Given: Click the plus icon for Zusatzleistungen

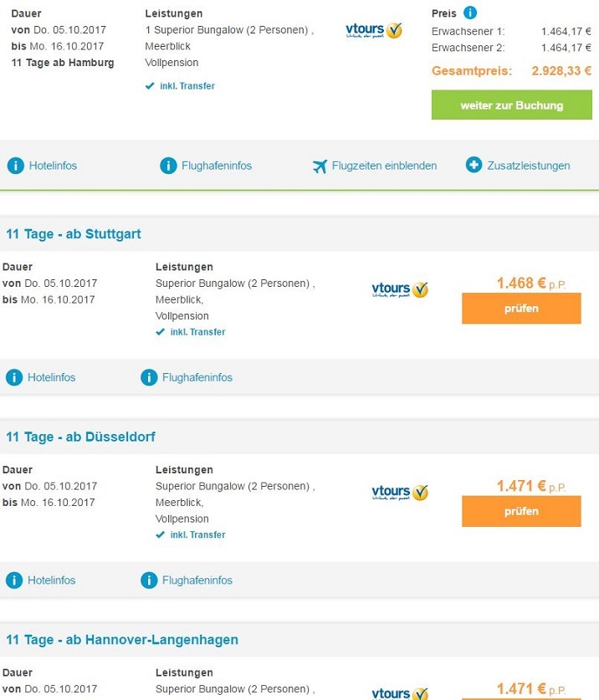Looking at the screenshot, I should (x=474, y=165).
